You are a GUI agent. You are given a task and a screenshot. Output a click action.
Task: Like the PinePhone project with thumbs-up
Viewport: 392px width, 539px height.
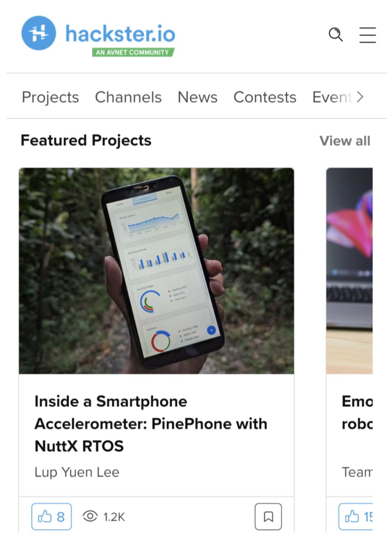pyautogui.click(x=51, y=516)
